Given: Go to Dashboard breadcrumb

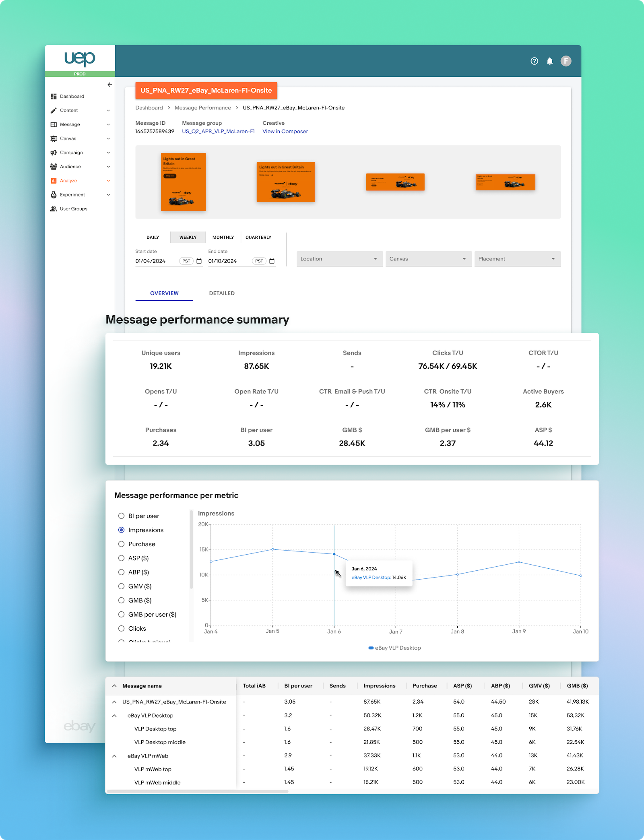Looking at the screenshot, I should click(x=149, y=108).
